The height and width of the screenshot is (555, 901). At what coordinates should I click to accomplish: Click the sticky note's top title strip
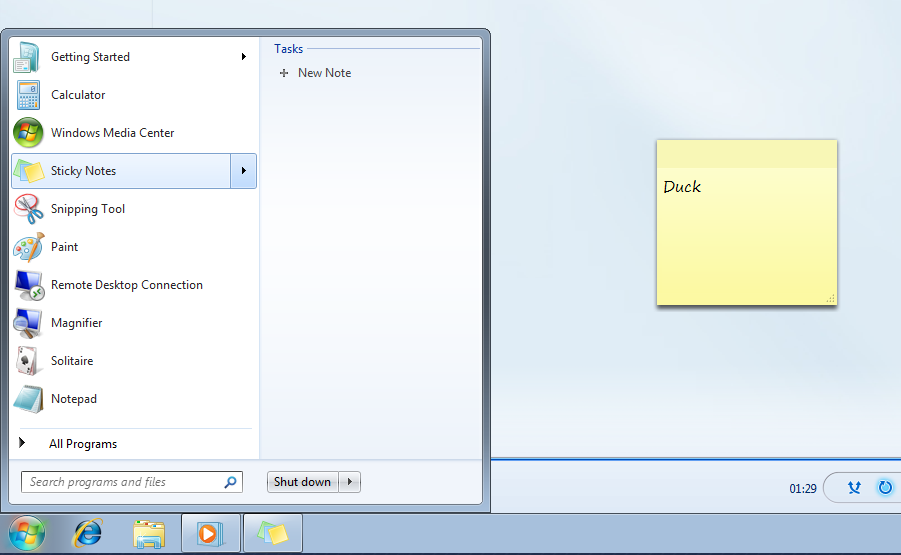[747, 153]
